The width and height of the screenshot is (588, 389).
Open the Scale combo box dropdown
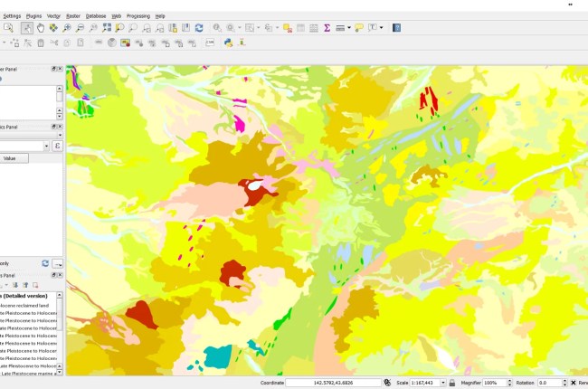(443, 383)
